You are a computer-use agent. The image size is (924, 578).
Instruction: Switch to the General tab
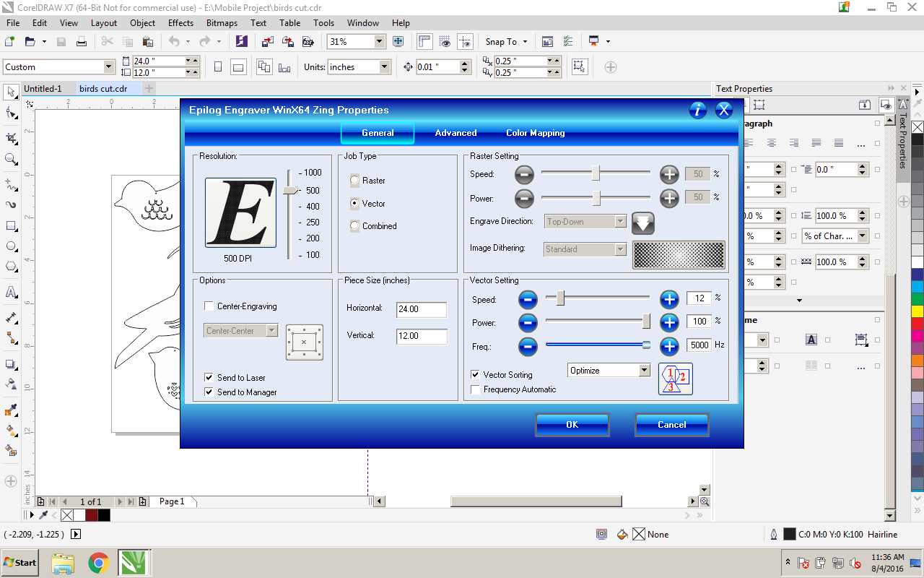(378, 133)
